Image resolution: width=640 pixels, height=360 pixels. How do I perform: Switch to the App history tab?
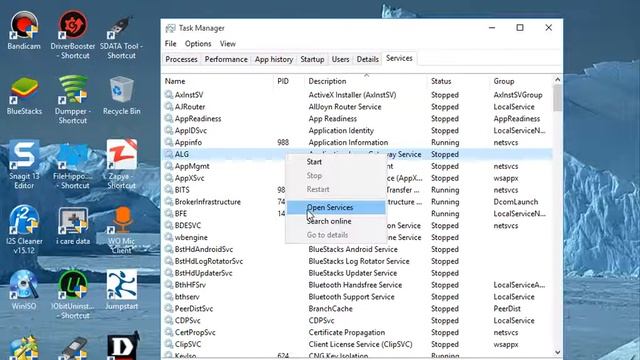(274, 59)
